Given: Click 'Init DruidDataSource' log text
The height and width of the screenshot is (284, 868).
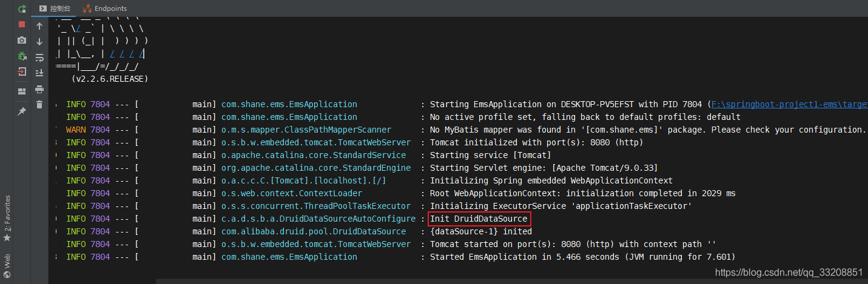Looking at the screenshot, I should [x=479, y=219].
